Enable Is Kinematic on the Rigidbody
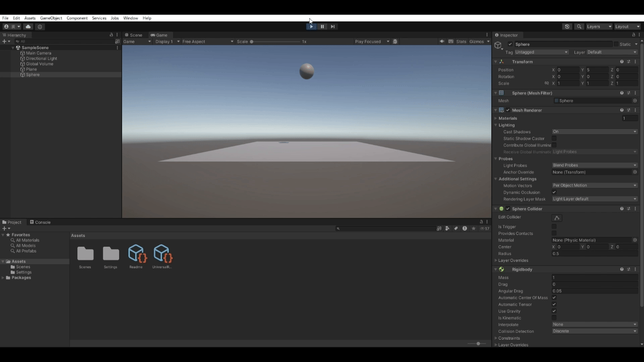This screenshot has width=644, height=362. tap(554, 318)
